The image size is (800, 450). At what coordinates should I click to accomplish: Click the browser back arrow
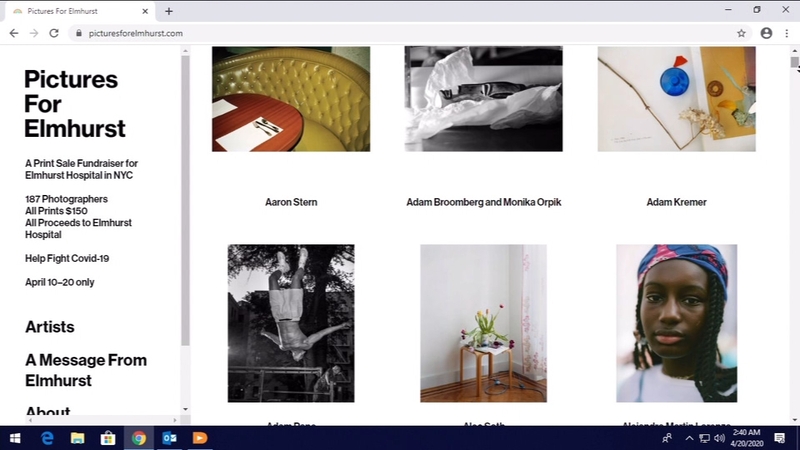pyautogui.click(x=14, y=33)
